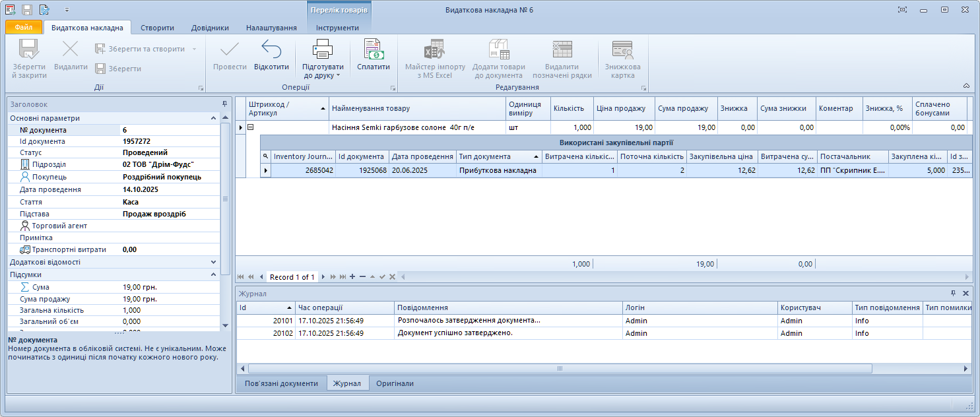Pin the Заголовок panel
The height and width of the screenshot is (417, 980).
click(224, 104)
